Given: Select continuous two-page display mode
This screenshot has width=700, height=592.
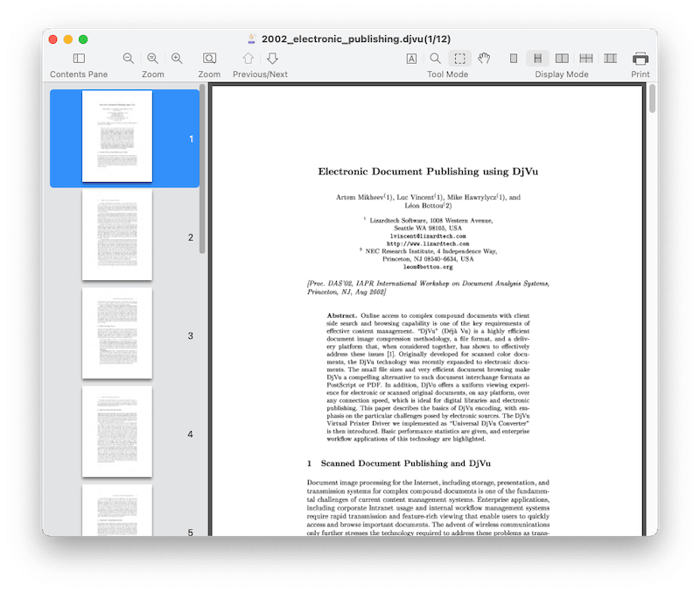Looking at the screenshot, I should coord(586,59).
